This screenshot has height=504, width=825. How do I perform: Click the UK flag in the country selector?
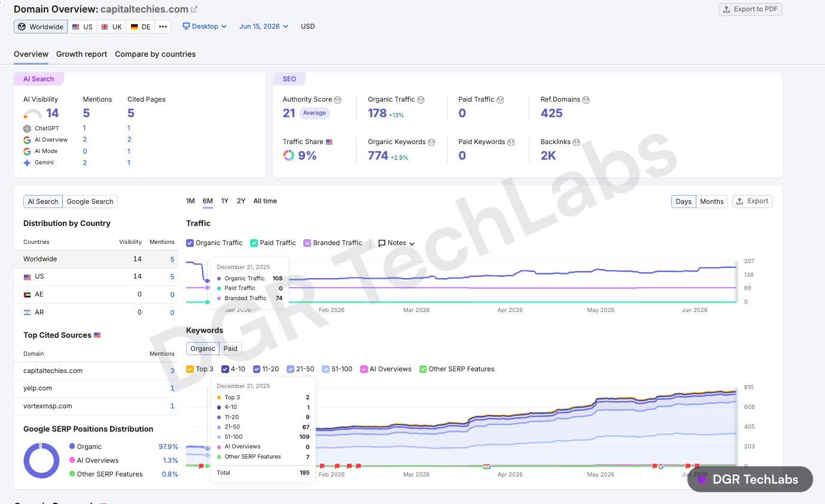105,27
